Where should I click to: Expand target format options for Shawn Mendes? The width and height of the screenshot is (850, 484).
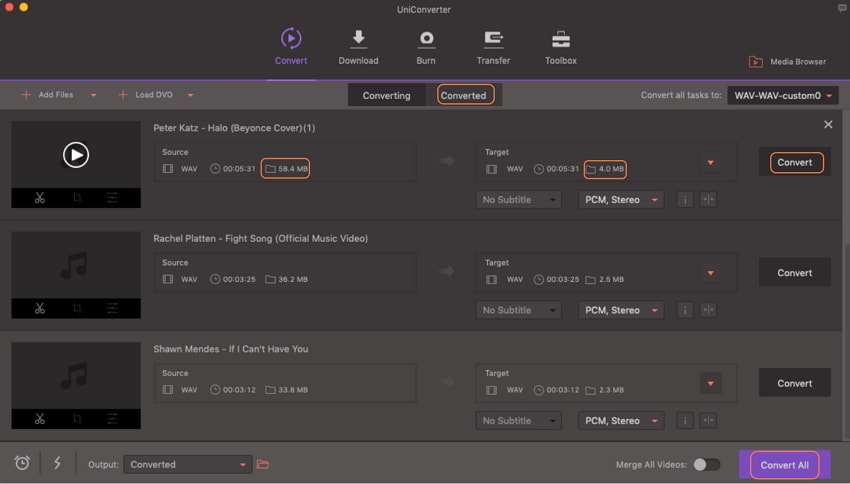coord(711,384)
